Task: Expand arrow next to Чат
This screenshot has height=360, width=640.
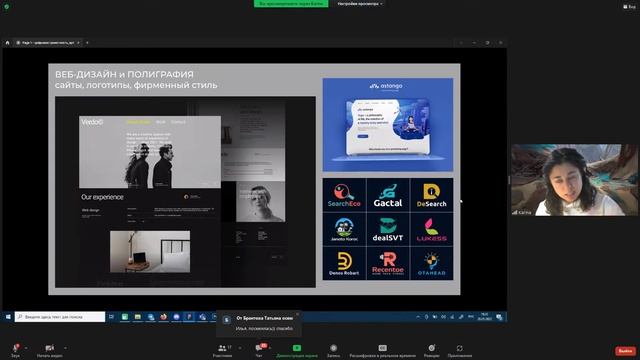Action: click(x=270, y=348)
